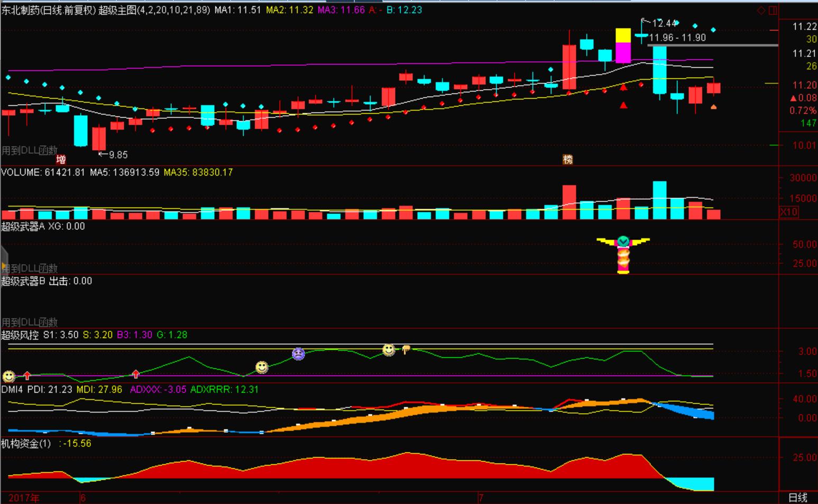Click the PDI: 21.23 readout
The width and height of the screenshot is (818, 504).
click(x=50, y=389)
